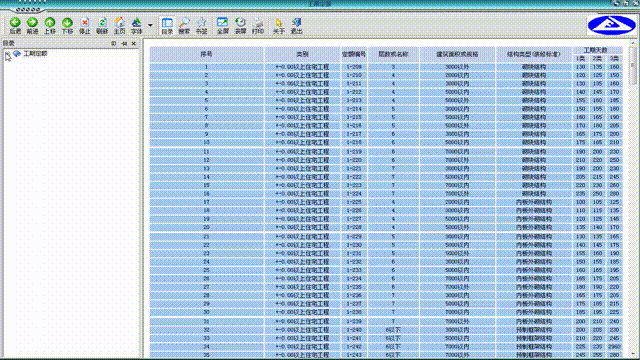Toggle pin on the 目录 side panel
The width and height of the screenshot is (640, 360).
(x=124, y=43)
